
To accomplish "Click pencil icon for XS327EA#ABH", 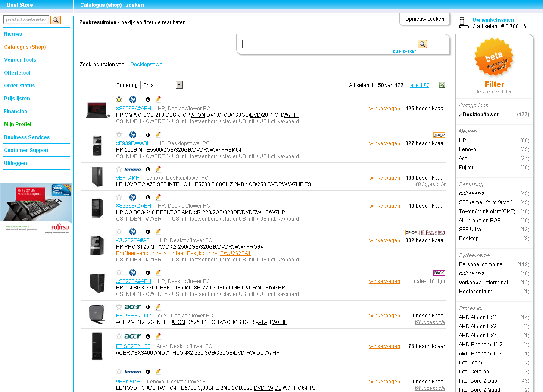I will pos(158,273).
